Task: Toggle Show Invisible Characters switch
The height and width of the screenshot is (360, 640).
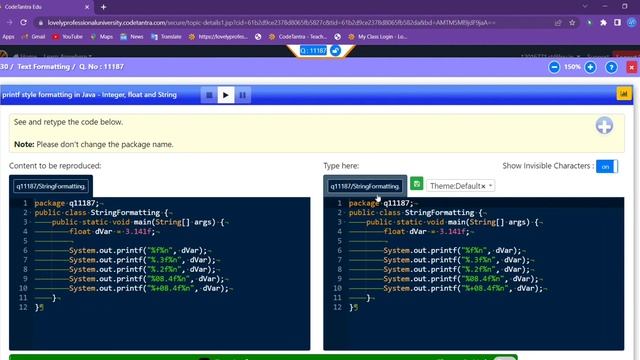Action: (607, 167)
